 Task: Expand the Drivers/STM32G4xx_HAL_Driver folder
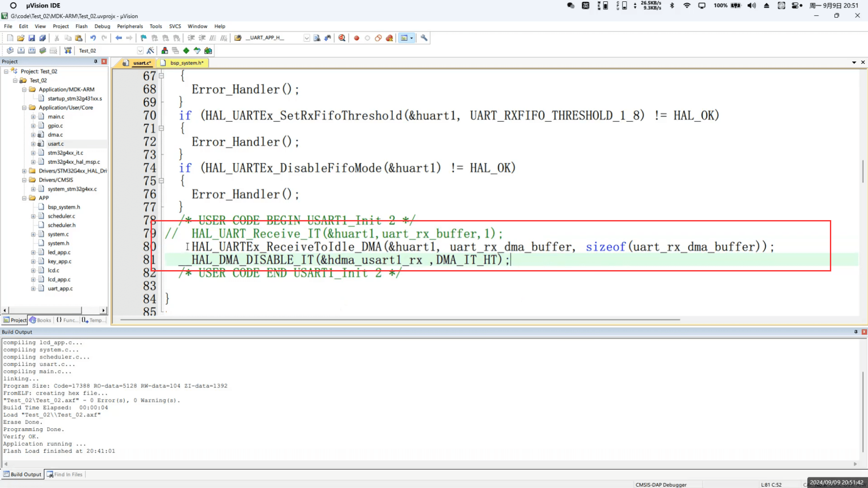(x=24, y=171)
